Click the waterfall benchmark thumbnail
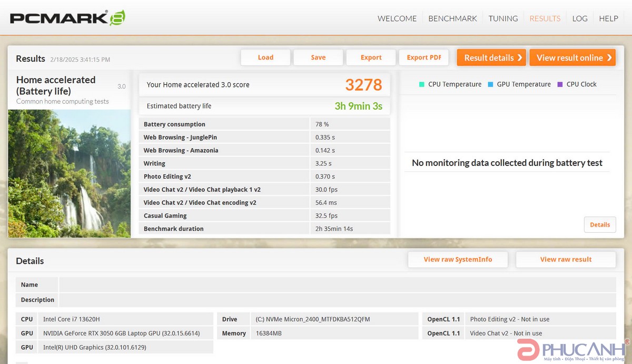The image size is (632, 364). pos(69,173)
